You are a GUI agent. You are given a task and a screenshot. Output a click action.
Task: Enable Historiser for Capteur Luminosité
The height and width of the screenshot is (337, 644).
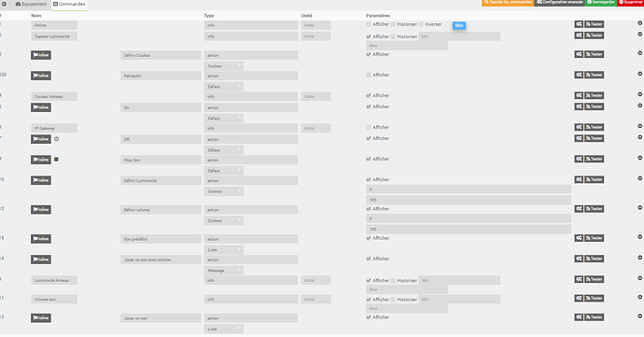(393, 36)
